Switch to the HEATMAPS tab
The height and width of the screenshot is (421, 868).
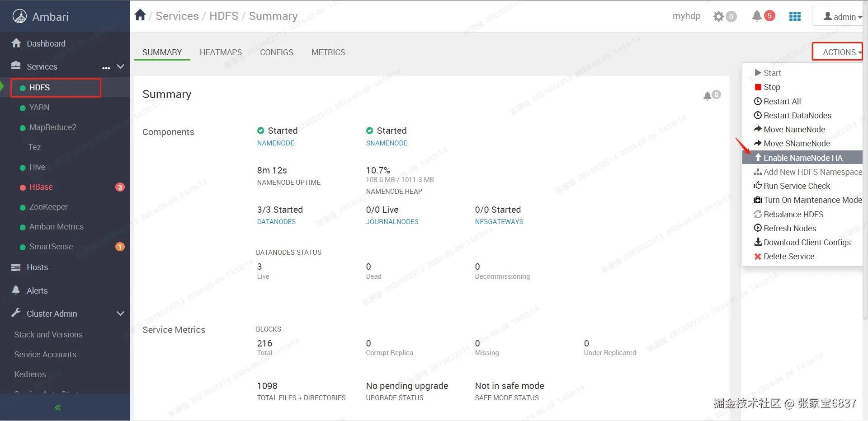221,52
